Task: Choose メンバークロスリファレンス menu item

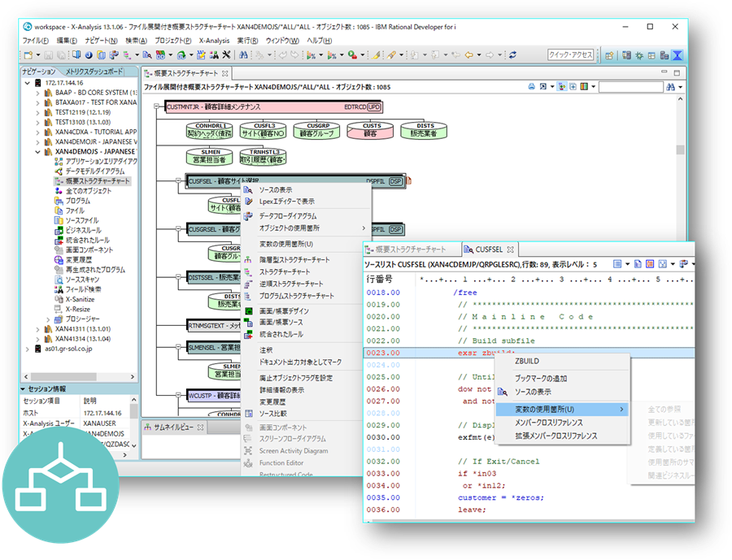Action: coord(549,423)
